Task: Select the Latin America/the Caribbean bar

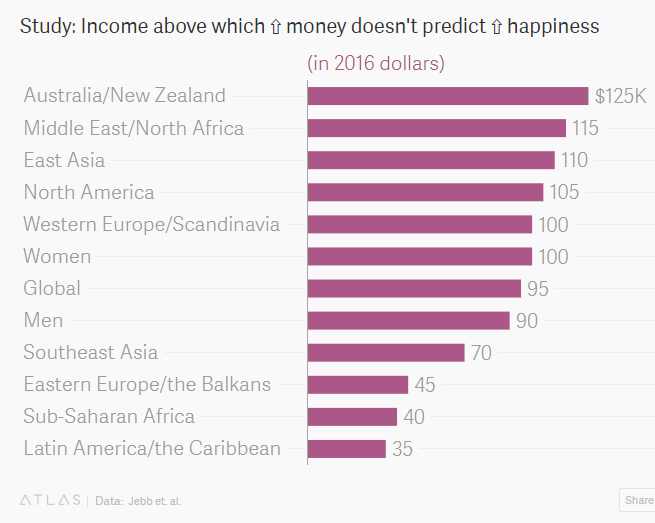Action: [x=346, y=448]
